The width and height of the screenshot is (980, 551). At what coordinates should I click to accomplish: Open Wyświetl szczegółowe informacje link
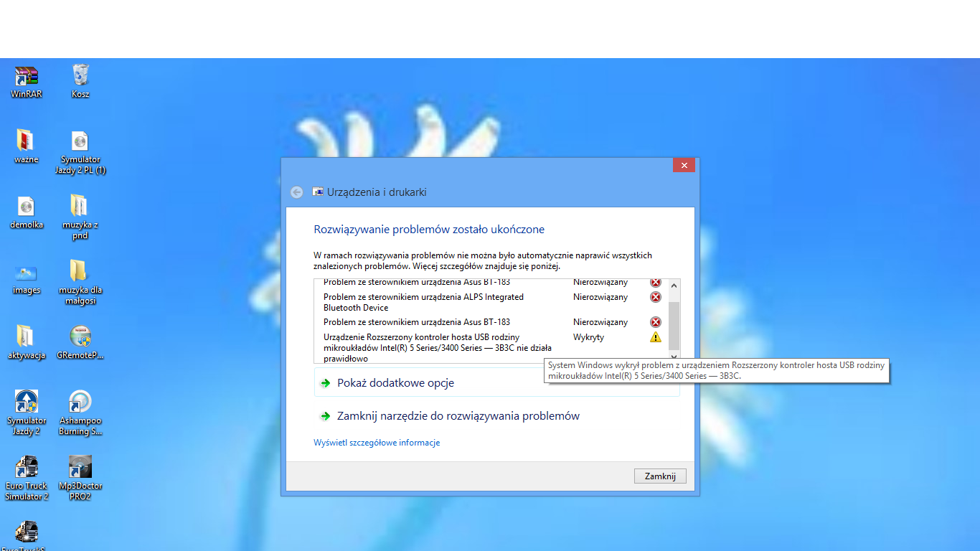pyautogui.click(x=377, y=443)
